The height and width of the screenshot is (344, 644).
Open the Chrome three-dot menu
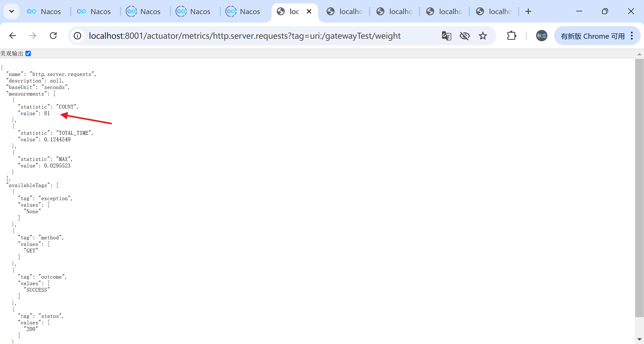coord(632,36)
